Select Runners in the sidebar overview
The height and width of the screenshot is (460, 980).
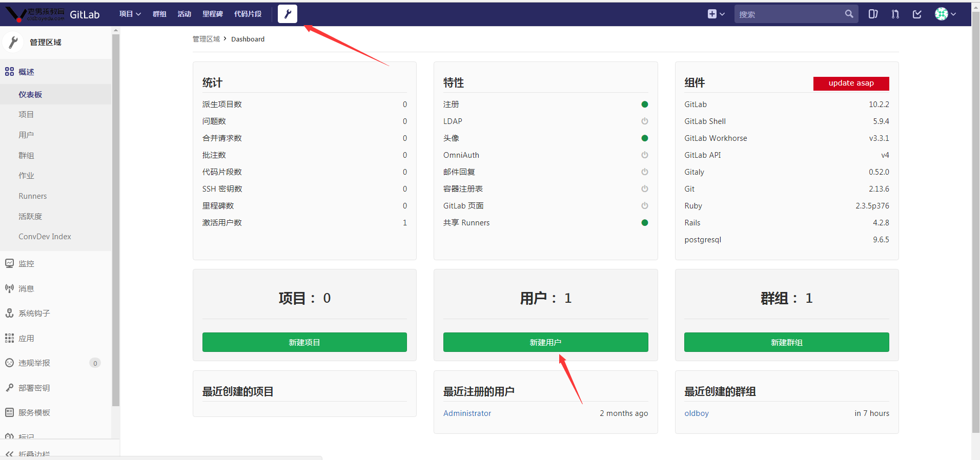33,196
